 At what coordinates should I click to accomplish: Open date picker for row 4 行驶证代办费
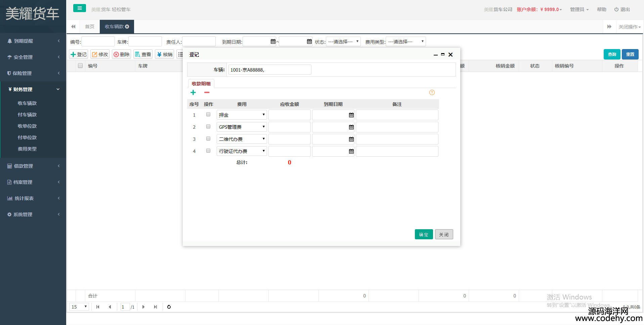[351, 151]
